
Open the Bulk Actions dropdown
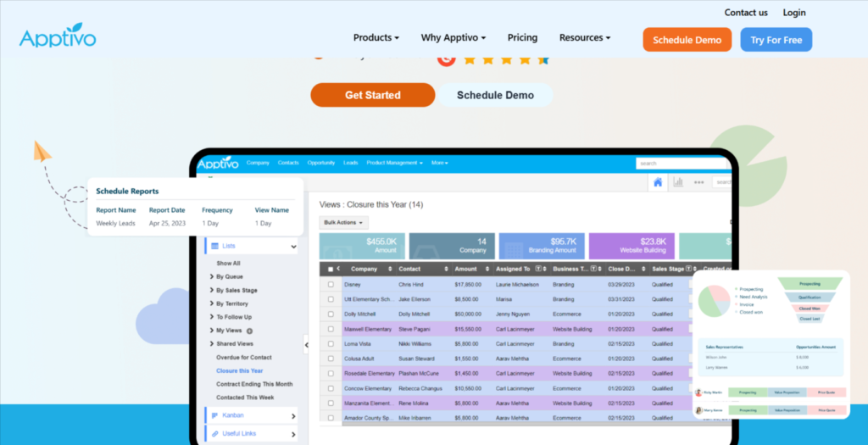point(343,222)
